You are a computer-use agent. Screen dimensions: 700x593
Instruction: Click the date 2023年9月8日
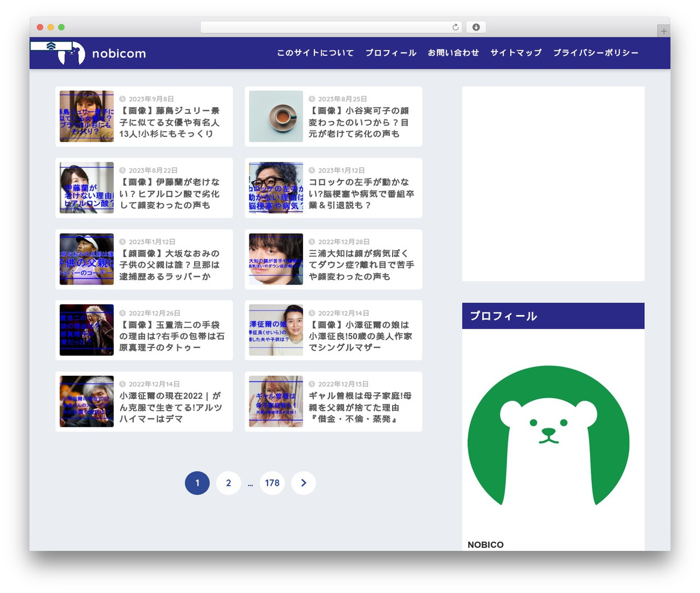click(151, 99)
